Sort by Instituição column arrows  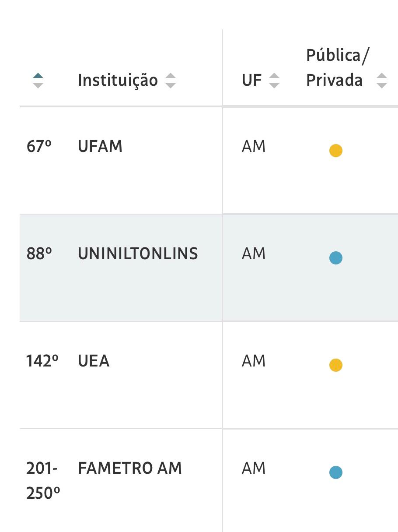(171, 81)
